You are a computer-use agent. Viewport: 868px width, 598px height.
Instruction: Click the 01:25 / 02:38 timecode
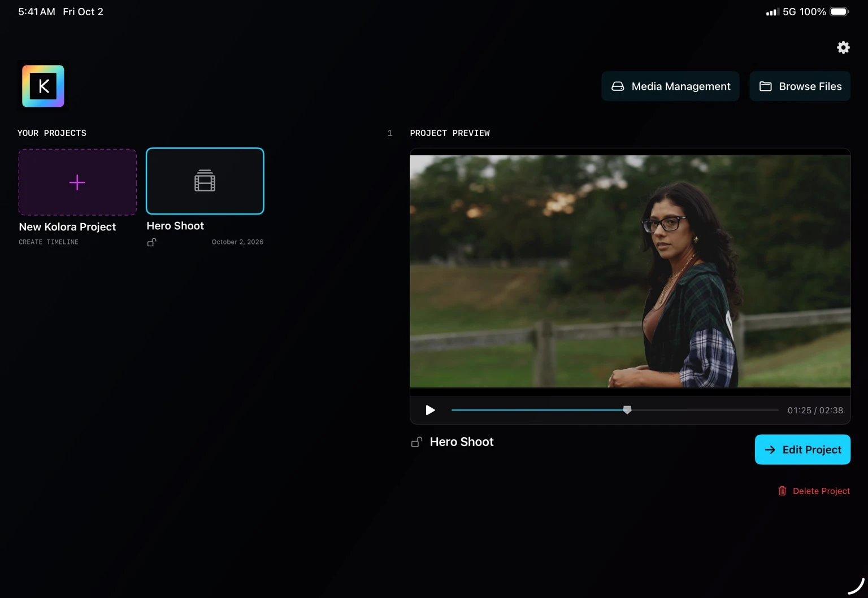pos(815,411)
